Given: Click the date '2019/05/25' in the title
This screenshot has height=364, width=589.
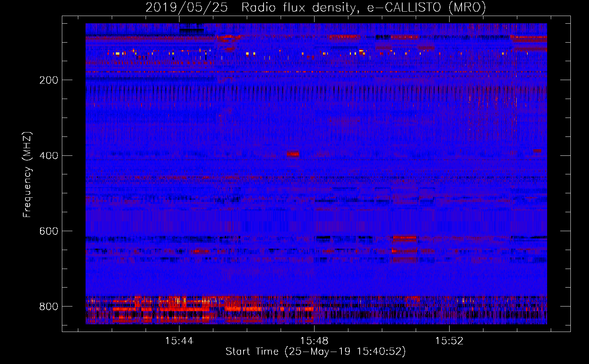Looking at the screenshot, I should (187, 7).
